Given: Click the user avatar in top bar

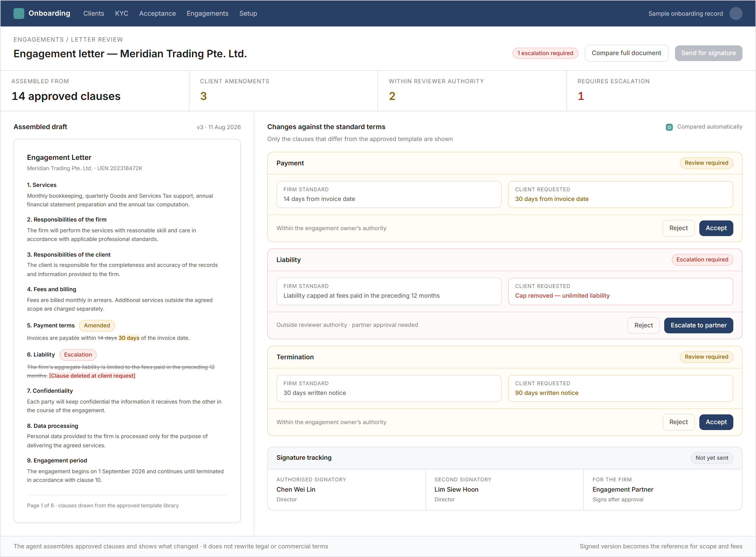Looking at the screenshot, I should pyautogui.click(x=736, y=14).
